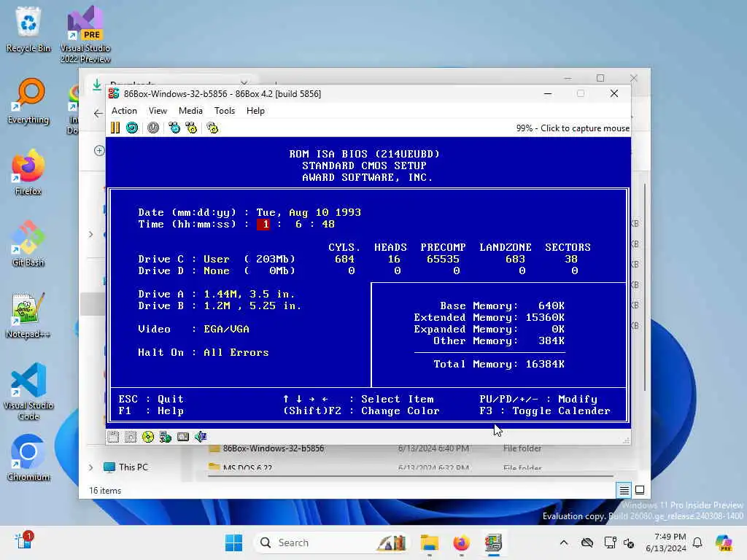Open the Action menu

[124, 111]
